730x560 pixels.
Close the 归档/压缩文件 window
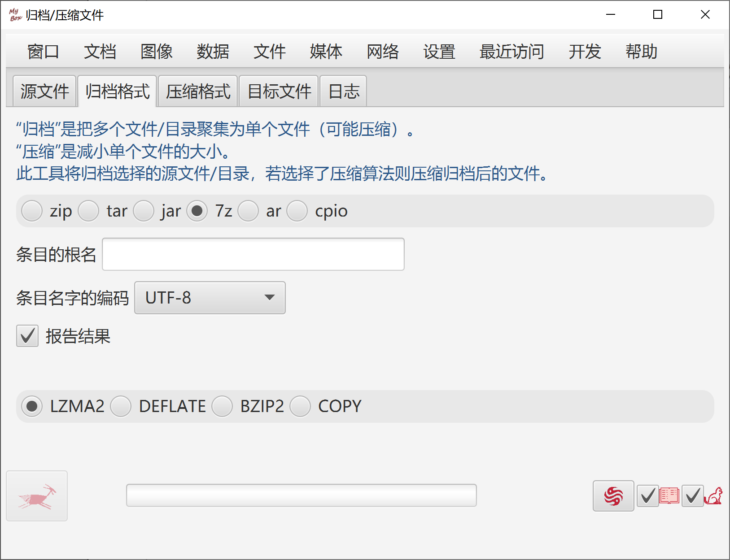click(x=705, y=15)
